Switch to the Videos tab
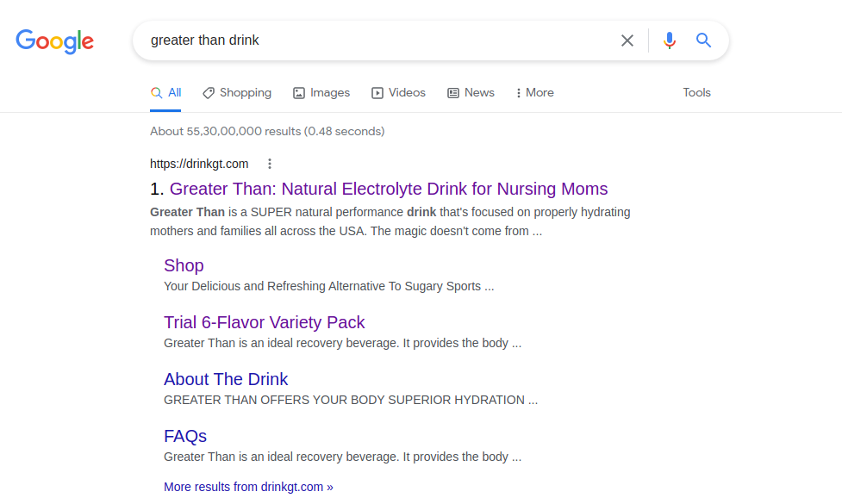Image resolution: width=842 pixels, height=504 pixels. (x=398, y=93)
